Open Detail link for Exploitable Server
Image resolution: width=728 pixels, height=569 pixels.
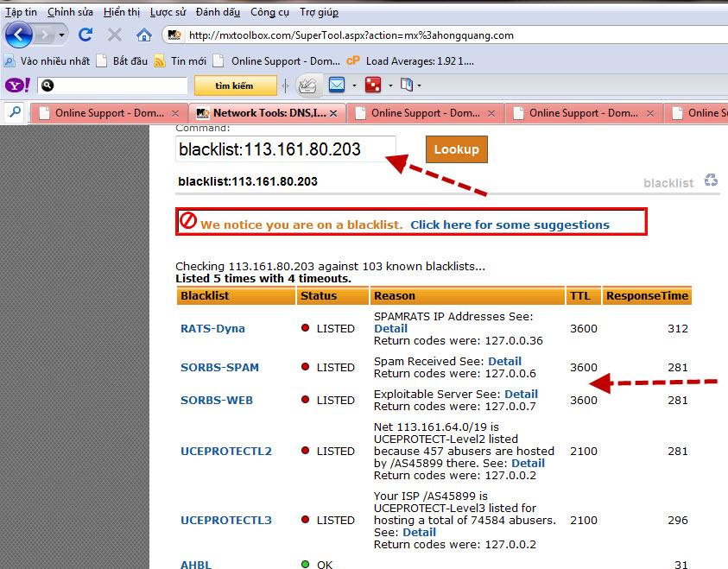tap(521, 394)
